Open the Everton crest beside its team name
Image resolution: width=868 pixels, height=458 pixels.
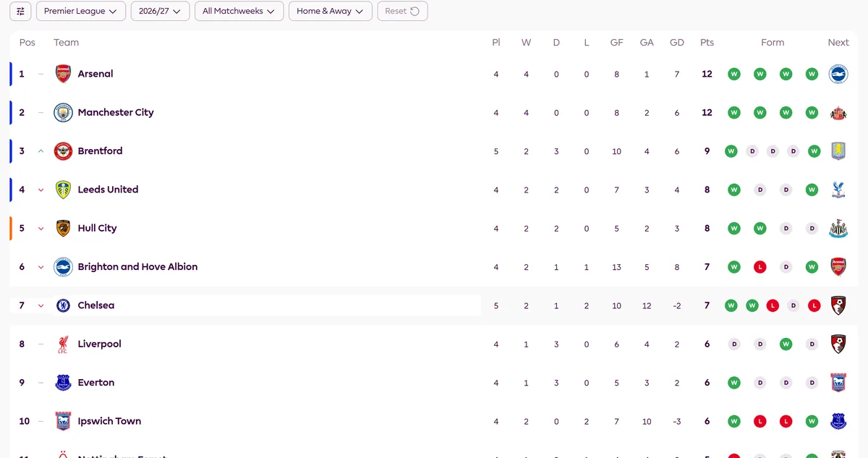tap(64, 383)
